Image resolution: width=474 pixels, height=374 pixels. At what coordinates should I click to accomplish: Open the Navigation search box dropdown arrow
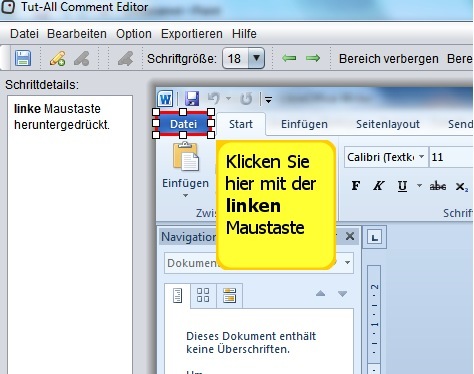[x=347, y=263]
